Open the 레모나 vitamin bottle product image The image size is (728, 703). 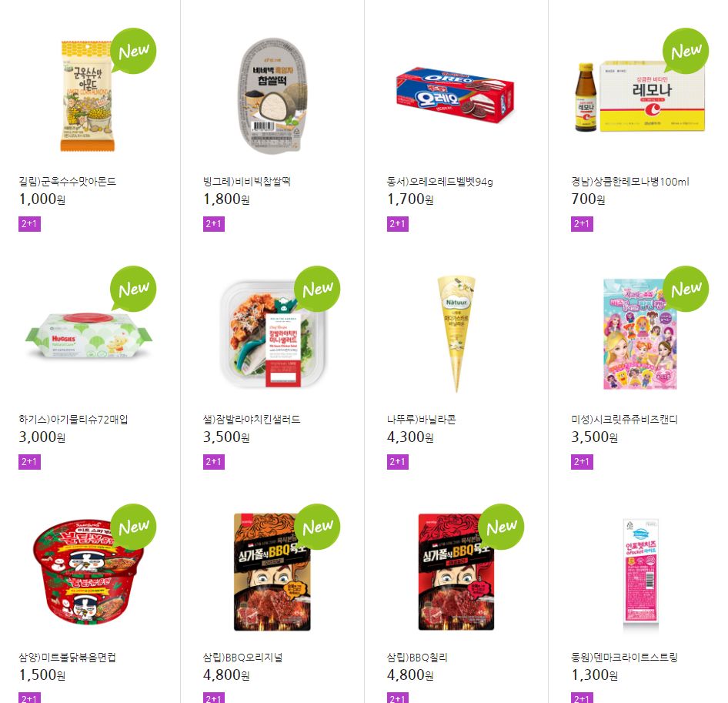[640, 97]
